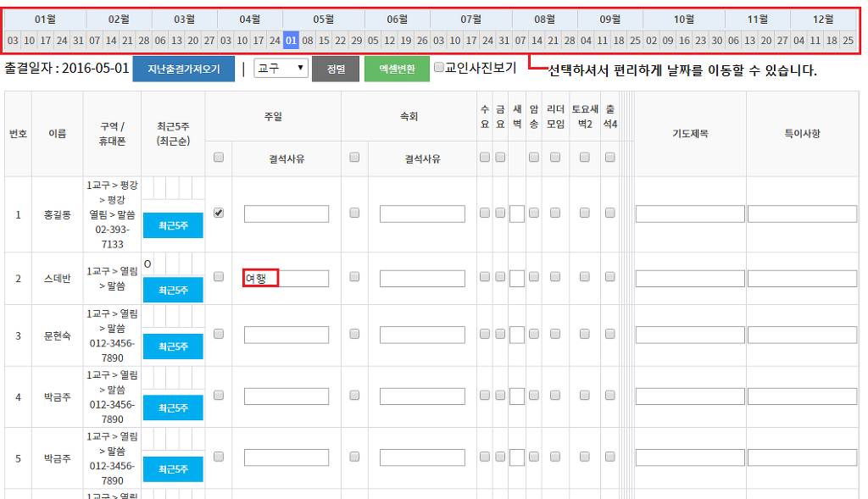Click 홍길동's 새벽 count field
Screen dimensions: 868x499
coord(516,214)
